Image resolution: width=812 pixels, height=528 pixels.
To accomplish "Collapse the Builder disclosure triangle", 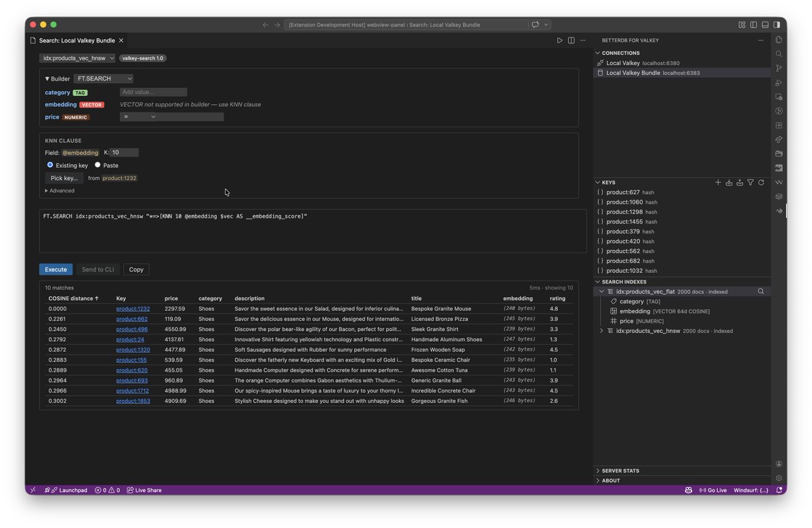I will (47, 79).
